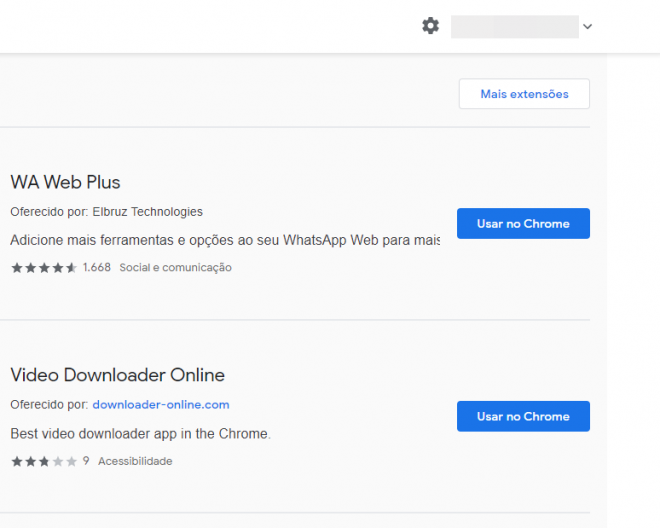Open the WA Web Plus title
660x528 pixels.
click(x=65, y=182)
